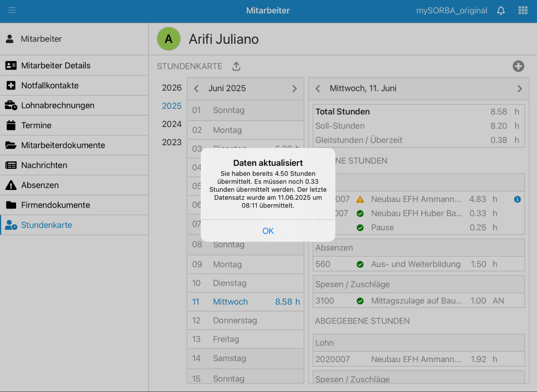Click the blue info icon beside 4.83 h

pyautogui.click(x=517, y=199)
